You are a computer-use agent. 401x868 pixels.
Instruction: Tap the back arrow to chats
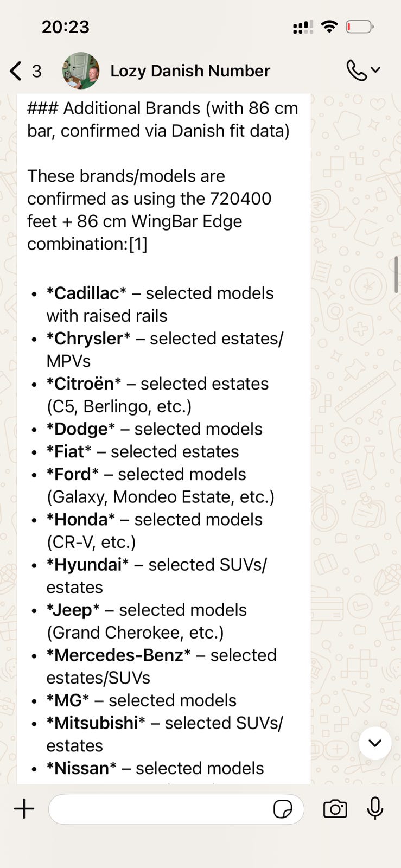tap(16, 71)
